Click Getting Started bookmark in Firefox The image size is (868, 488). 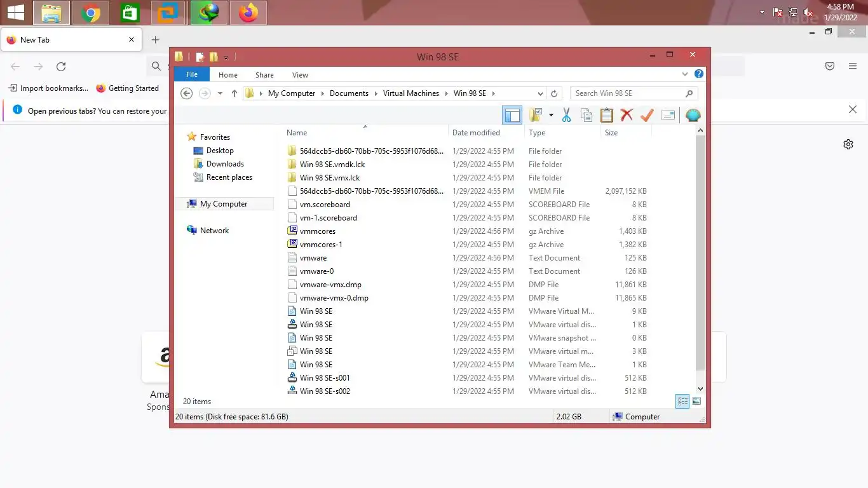[x=128, y=88]
